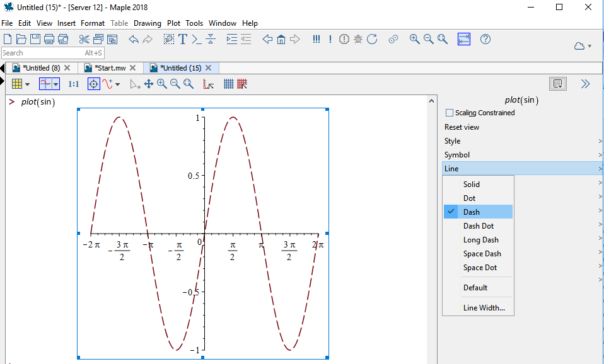Choose Space Dash line style
604x364 pixels.
pos(478,254)
